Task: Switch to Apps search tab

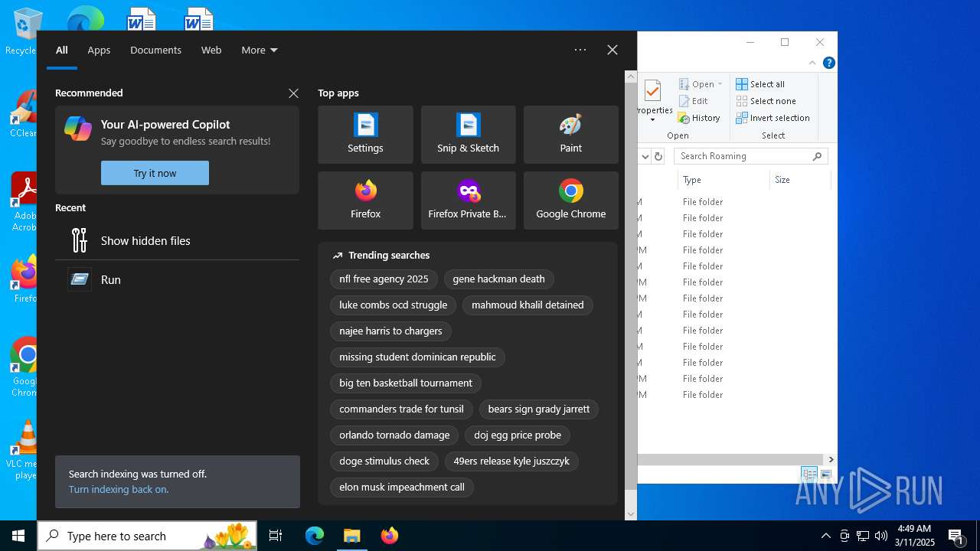Action: 99,50
